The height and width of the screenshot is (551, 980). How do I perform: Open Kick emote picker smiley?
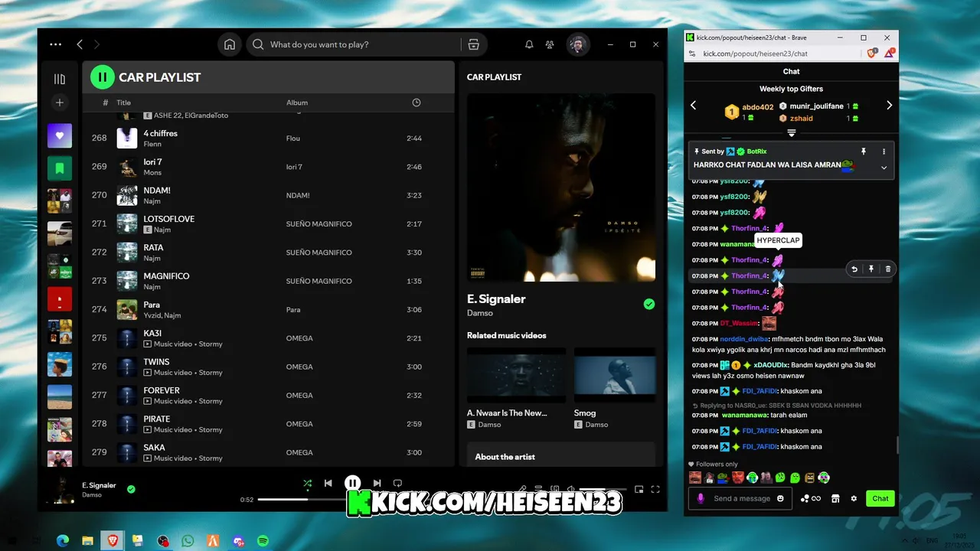[x=780, y=498]
